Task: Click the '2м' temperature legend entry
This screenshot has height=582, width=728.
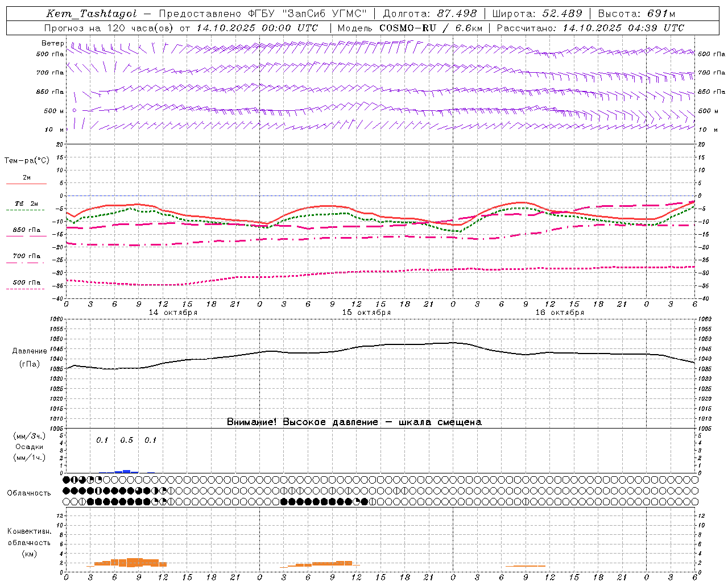Action: 27,178
